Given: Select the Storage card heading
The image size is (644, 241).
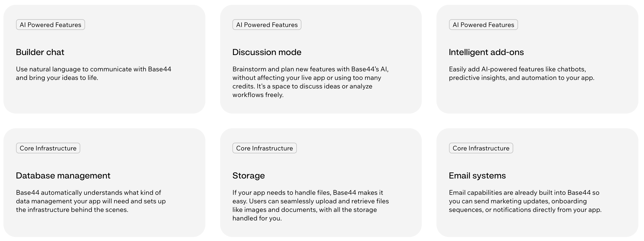Looking at the screenshot, I should tap(248, 176).
